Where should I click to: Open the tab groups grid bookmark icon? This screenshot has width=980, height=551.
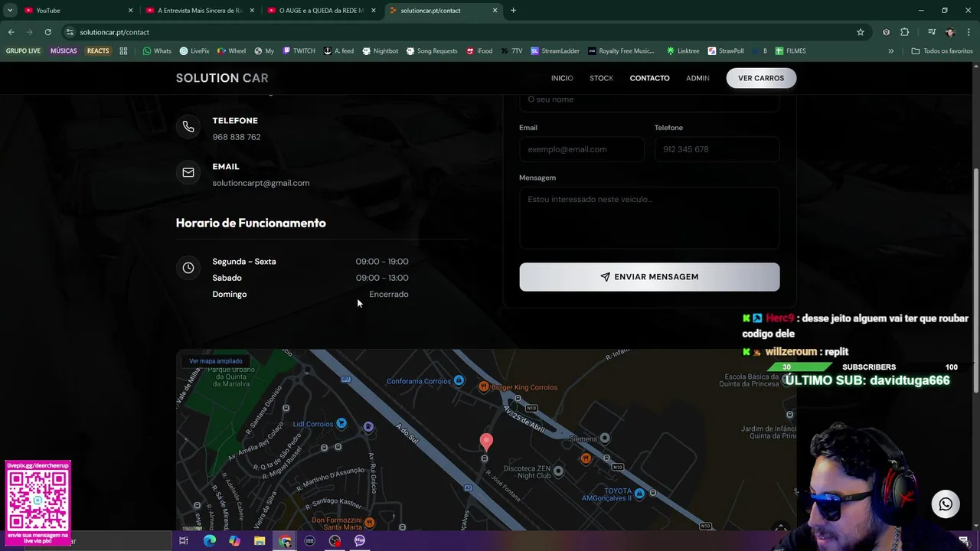pos(123,51)
